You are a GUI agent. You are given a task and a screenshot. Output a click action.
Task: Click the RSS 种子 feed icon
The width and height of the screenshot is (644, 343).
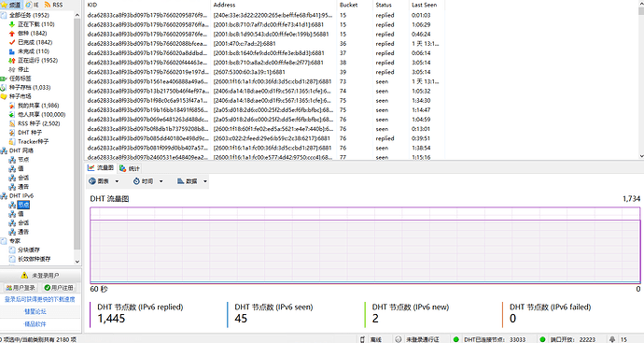point(12,123)
